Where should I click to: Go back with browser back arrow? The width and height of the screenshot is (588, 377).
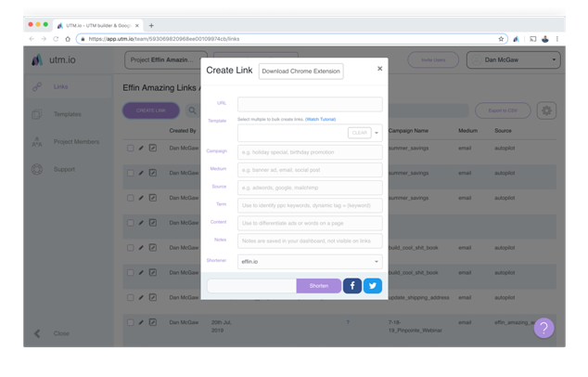32,39
